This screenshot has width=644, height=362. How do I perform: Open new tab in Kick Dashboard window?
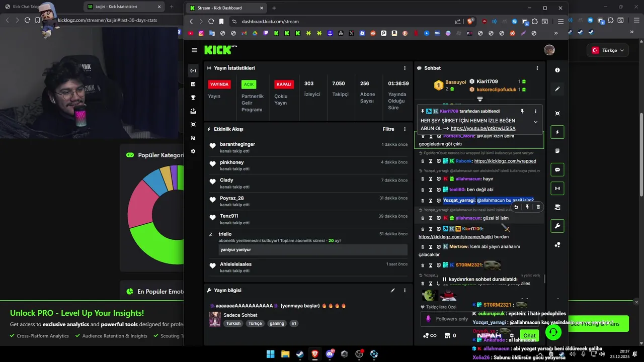click(274, 8)
